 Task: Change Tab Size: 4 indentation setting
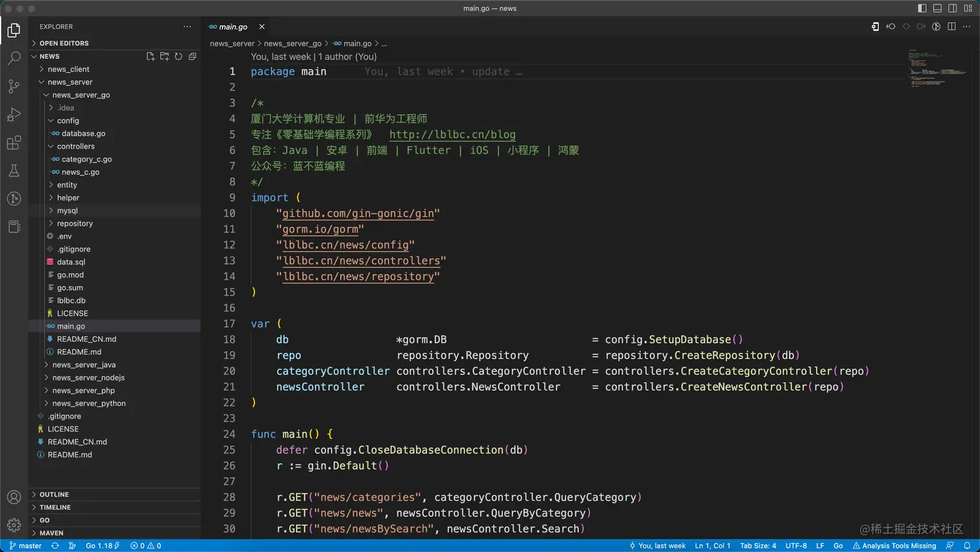click(758, 546)
